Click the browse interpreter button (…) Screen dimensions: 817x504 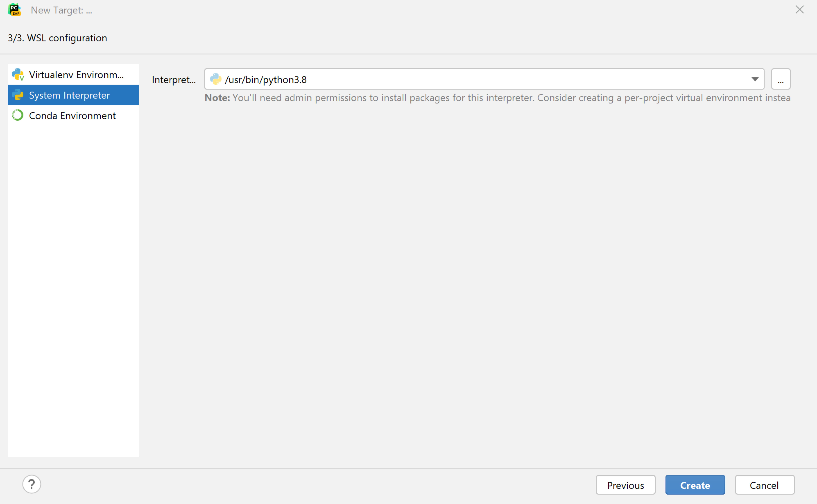781,79
